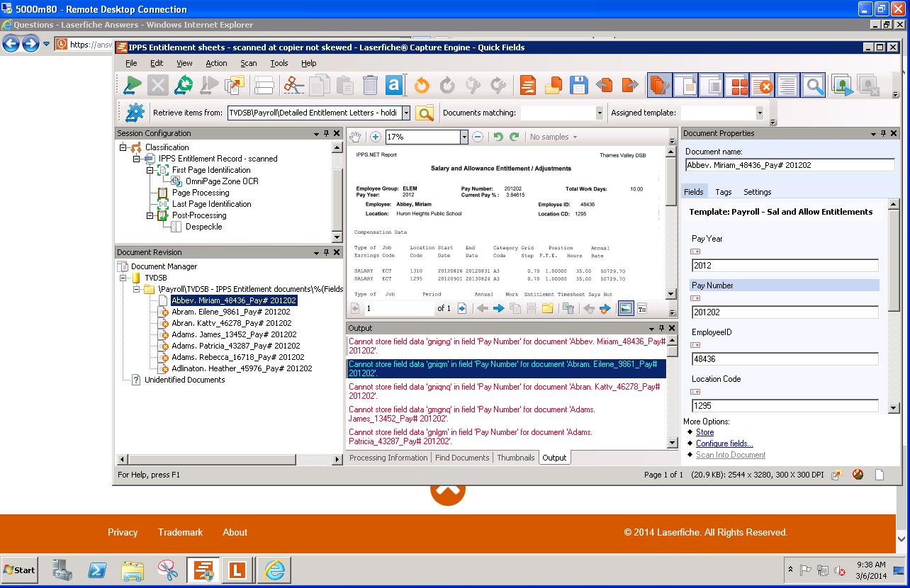Switch to the Processing Information tab
The height and width of the screenshot is (588, 910).
click(388, 458)
